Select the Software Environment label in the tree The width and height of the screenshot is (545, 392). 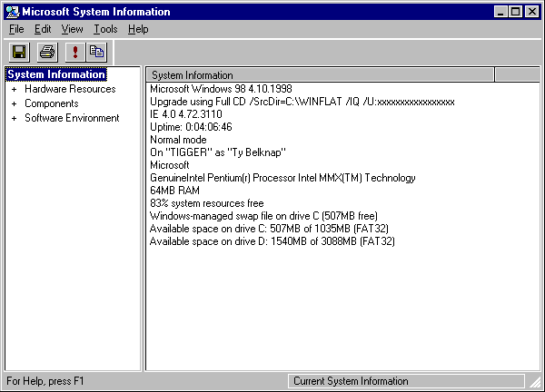pos(72,118)
